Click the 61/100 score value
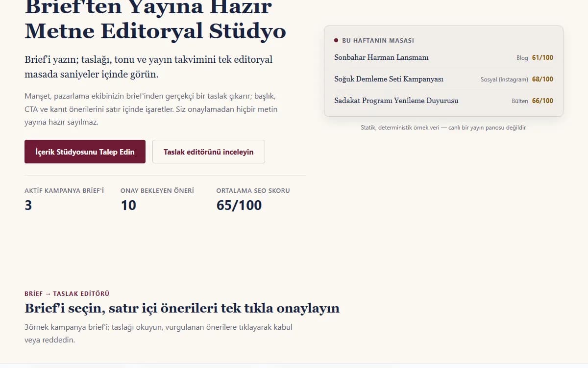The width and height of the screenshot is (588, 368). [542, 58]
